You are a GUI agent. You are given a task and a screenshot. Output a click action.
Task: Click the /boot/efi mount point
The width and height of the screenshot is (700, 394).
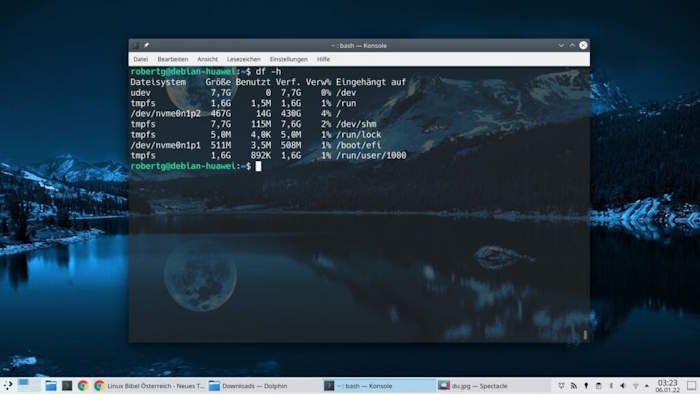[x=358, y=145]
